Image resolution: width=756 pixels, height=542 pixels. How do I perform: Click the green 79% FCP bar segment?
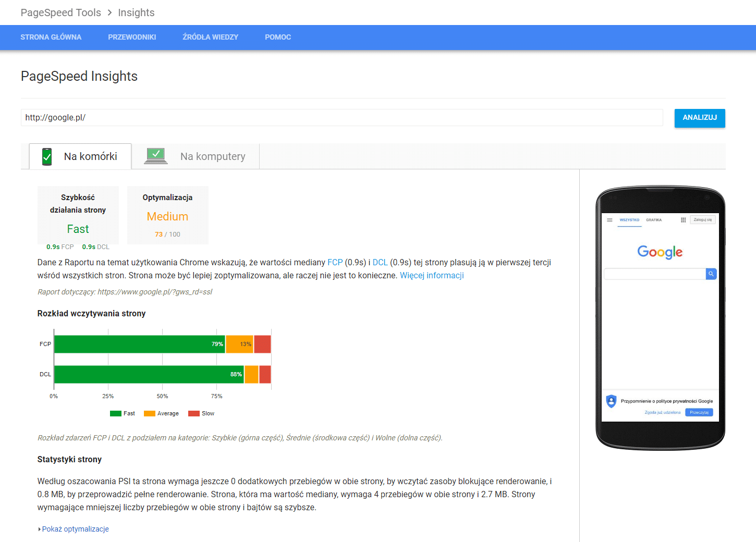[140, 344]
